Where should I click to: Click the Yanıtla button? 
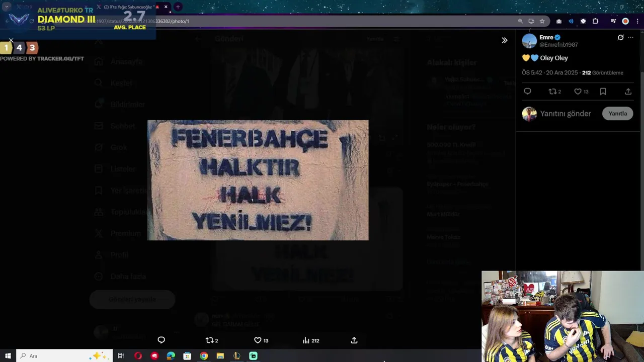(617, 114)
